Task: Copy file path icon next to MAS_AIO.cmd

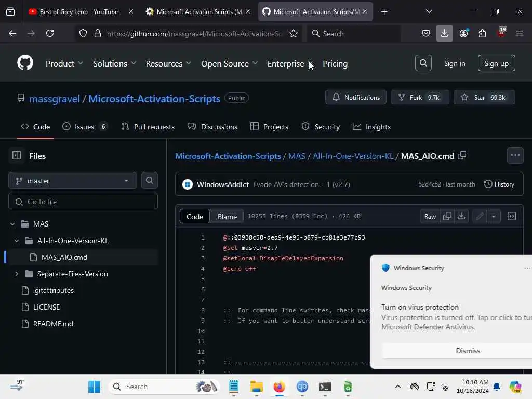Action: click(461, 156)
